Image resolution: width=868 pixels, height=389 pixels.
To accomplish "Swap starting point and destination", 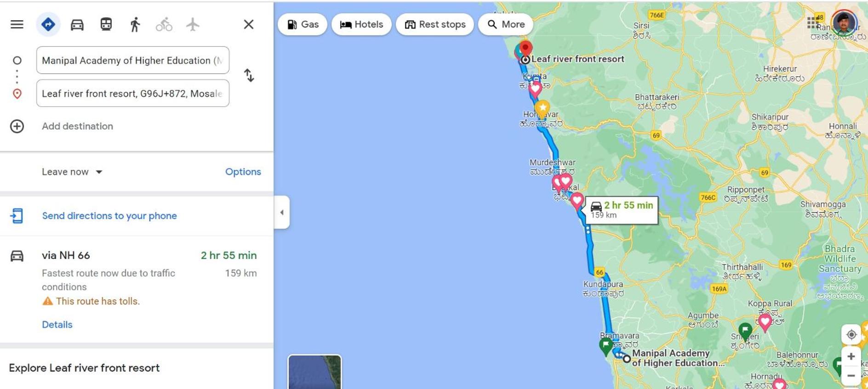I will 249,75.
